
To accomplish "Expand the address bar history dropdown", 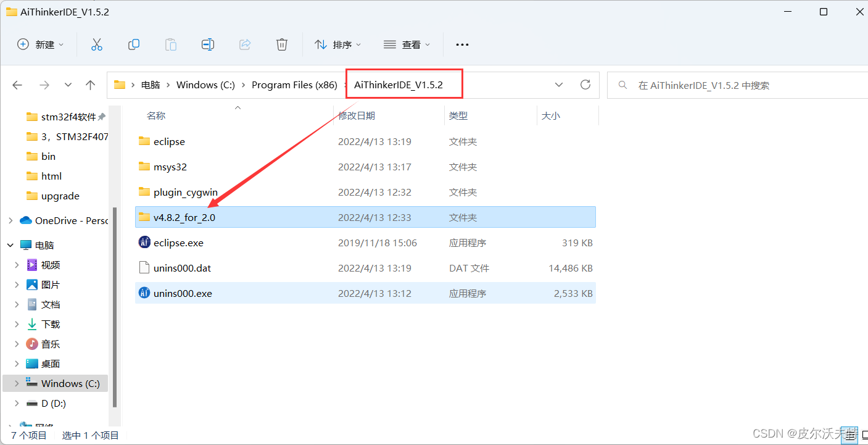I will click(559, 85).
